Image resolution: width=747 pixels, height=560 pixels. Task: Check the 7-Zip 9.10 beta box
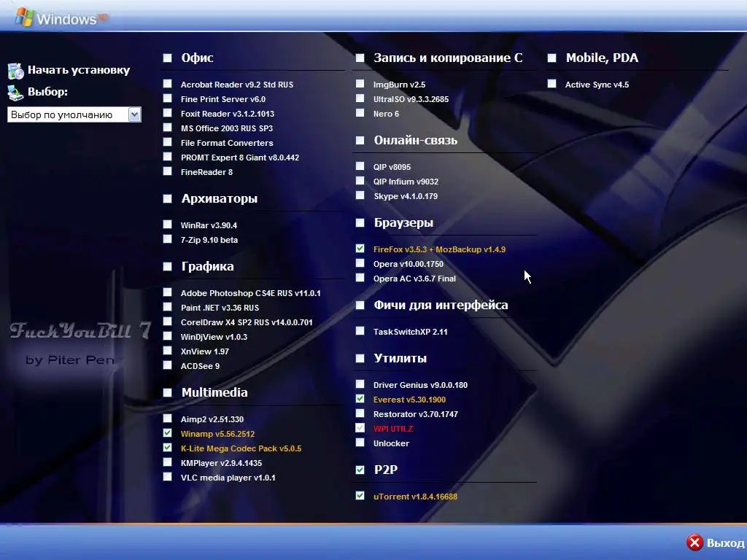click(x=167, y=238)
